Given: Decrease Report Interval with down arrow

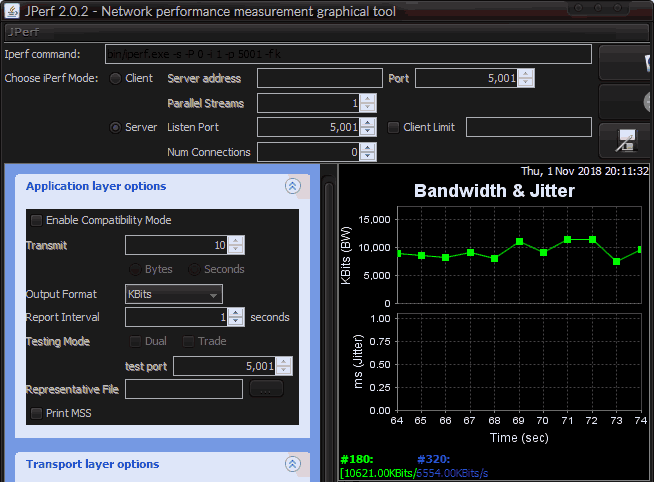Looking at the screenshot, I should coord(235,322).
